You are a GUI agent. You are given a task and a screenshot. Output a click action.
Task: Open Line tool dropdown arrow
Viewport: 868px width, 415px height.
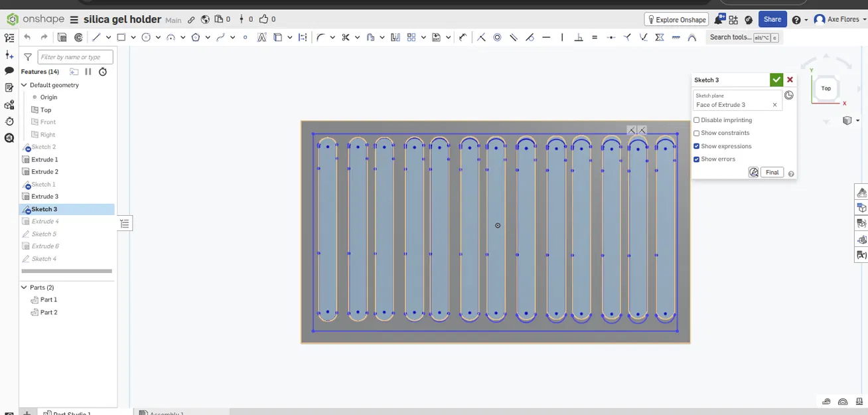[108, 37]
